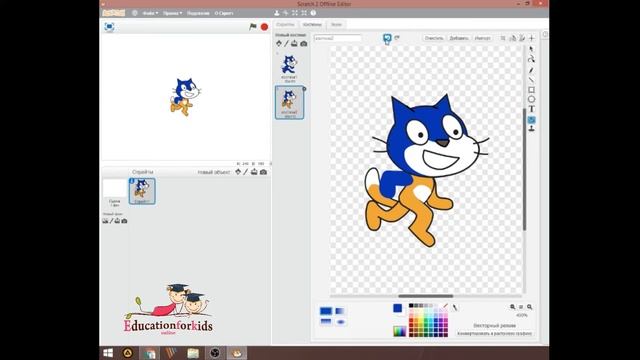Click the paint canvas horizontal scrollbar
This screenshot has height=360, width=640.
tap(426, 296)
